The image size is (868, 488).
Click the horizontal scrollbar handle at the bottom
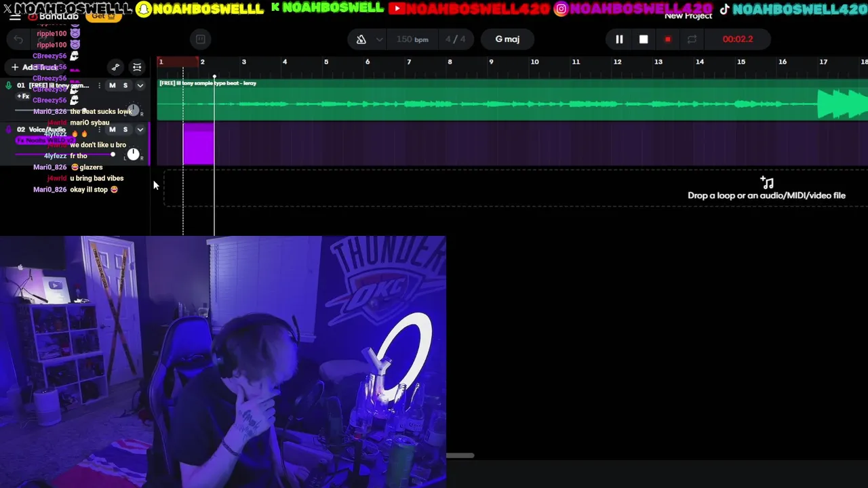pos(460,455)
